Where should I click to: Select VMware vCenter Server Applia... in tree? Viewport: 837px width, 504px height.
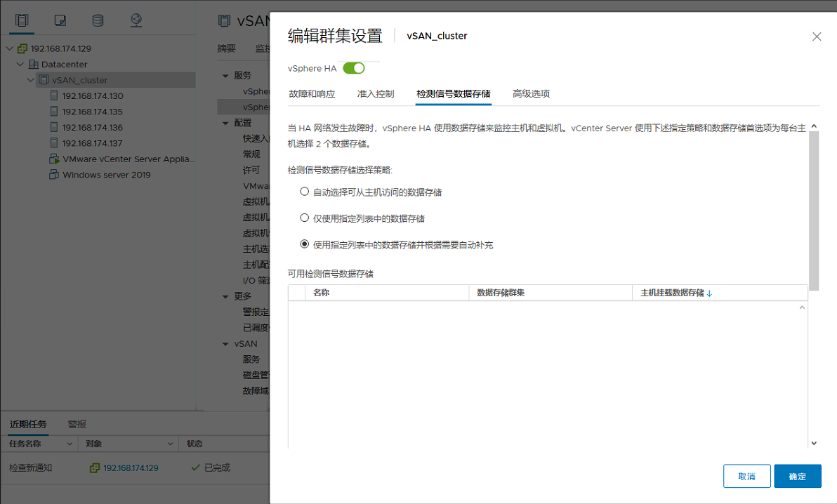point(128,159)
